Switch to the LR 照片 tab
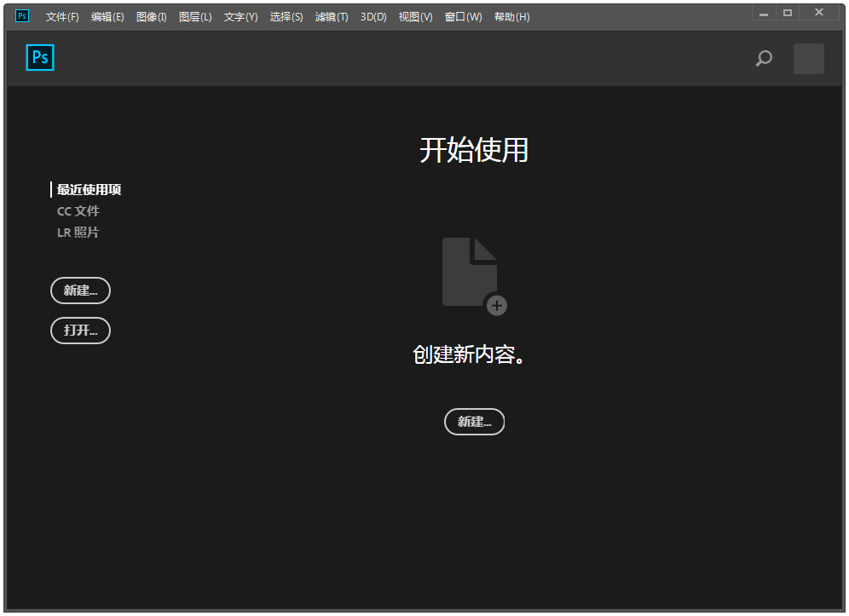Image resolution: width=849 pixels, height=616 pixels. click(x=78, y=233)
